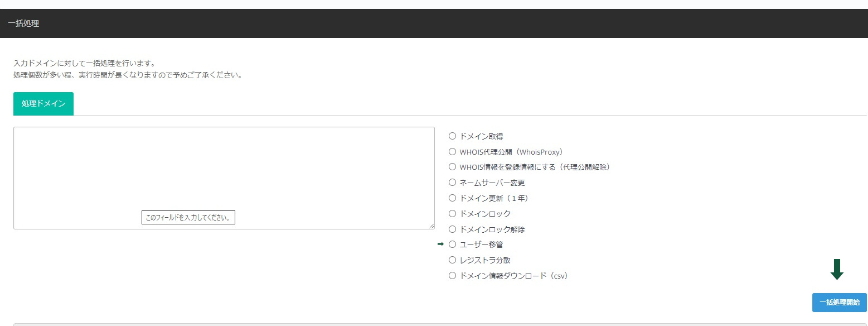The height and width of the screenshot is (326, 868).
Task: Click the arrow marker beside ユーザー移管
Action: 441,244
